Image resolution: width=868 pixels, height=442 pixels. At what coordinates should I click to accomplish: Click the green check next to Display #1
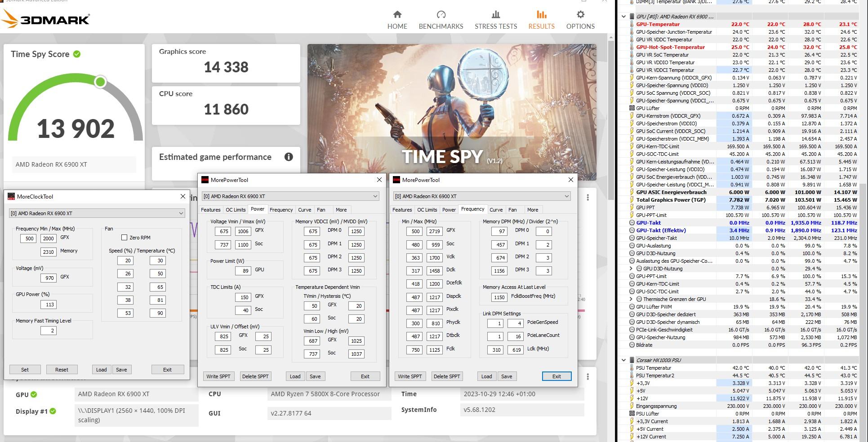pos(53,411)
